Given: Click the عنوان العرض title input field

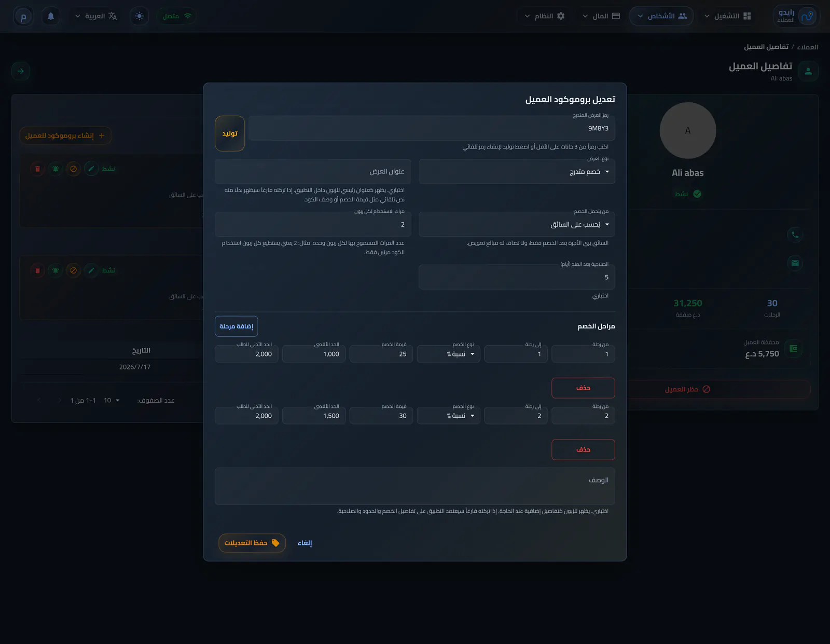Looking at the screenshot, I should pos(313,172).
